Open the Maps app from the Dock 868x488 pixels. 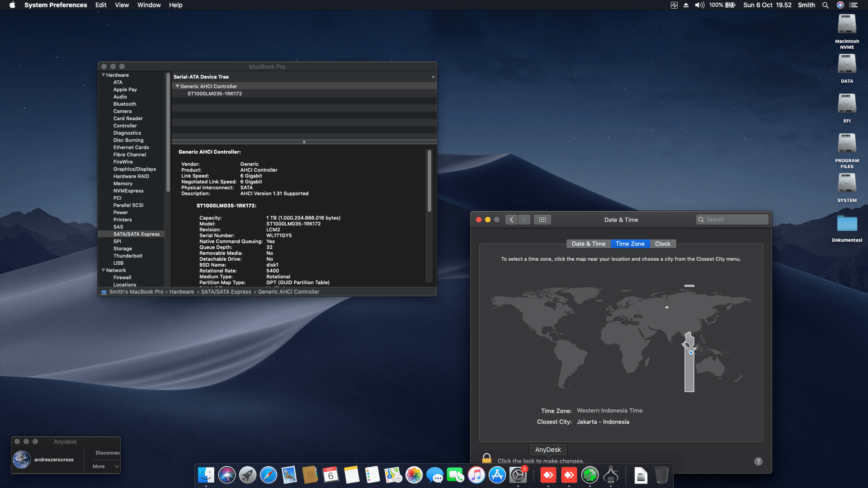[393, 475]
